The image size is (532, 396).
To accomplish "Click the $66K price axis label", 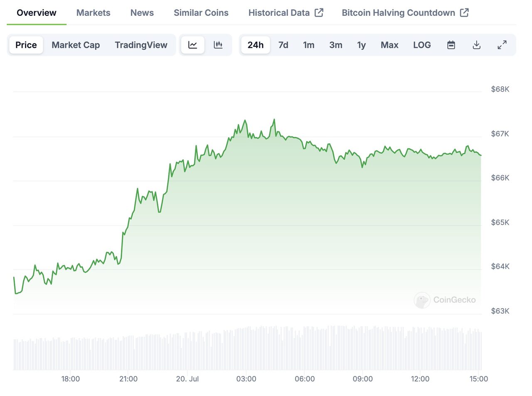I will [x=500, y=178].
